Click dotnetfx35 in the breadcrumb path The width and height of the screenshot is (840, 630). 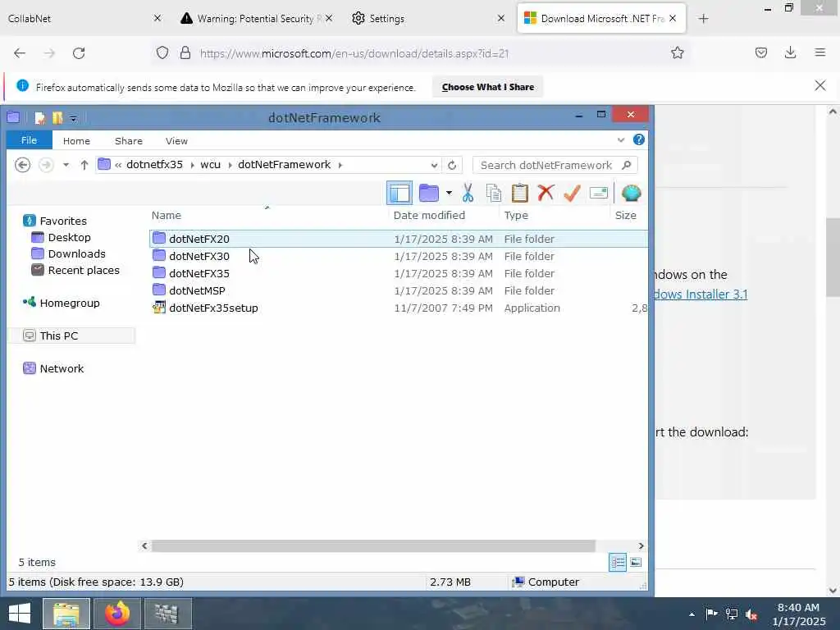click(x=154, y=164)
